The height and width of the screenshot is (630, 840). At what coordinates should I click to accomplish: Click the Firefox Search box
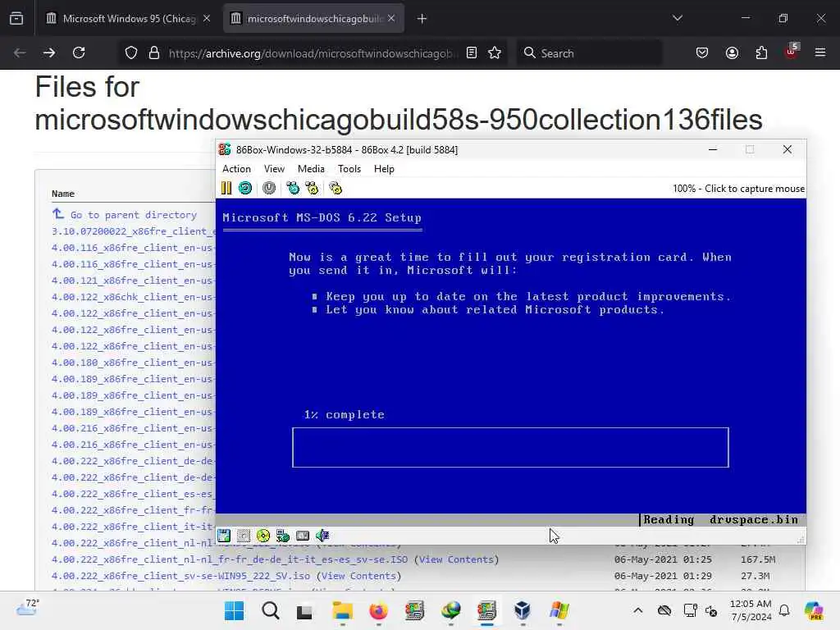click(x=589, y=53)
